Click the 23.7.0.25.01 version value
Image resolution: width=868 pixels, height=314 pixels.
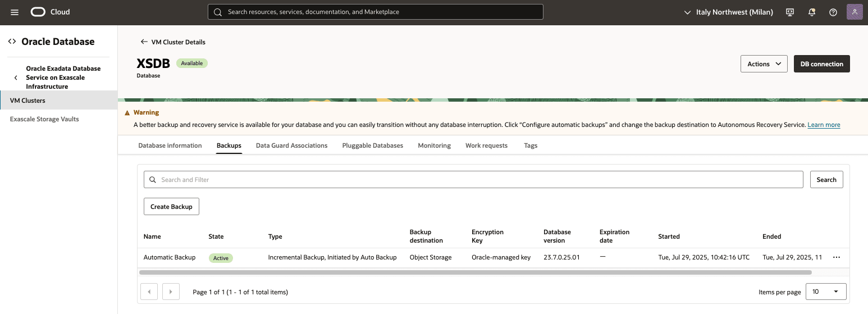[x=561, y=257]
